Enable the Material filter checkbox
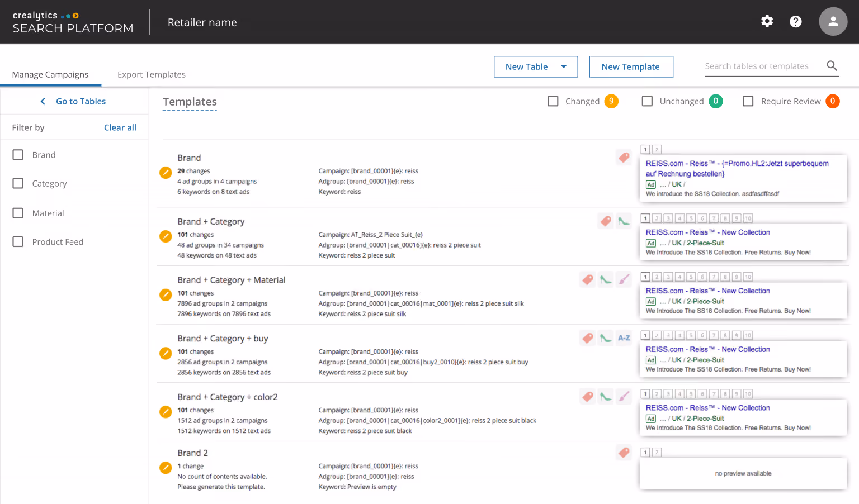The height and width of the screenshot is (504, 859). (18, 213)
